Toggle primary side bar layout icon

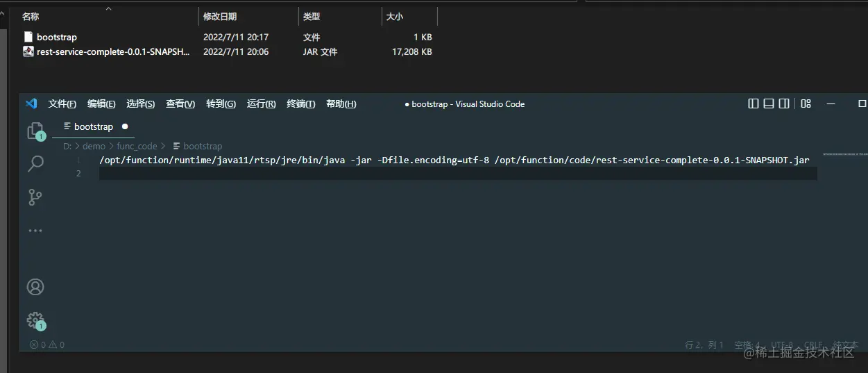[x=754, y=103]
